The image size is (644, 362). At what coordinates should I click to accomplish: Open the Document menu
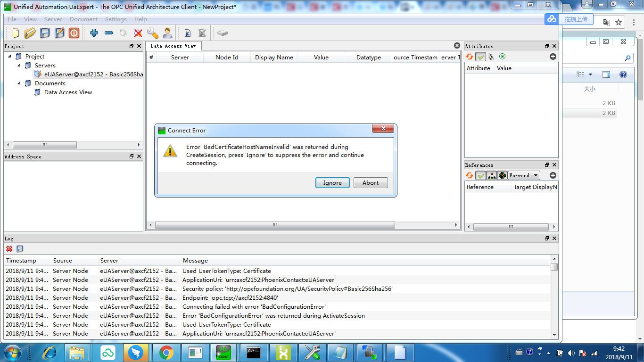[x=83, y=19]
